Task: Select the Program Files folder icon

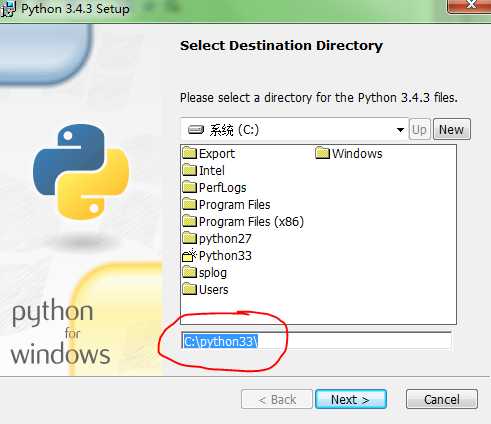Action: [x=190, y=204]
